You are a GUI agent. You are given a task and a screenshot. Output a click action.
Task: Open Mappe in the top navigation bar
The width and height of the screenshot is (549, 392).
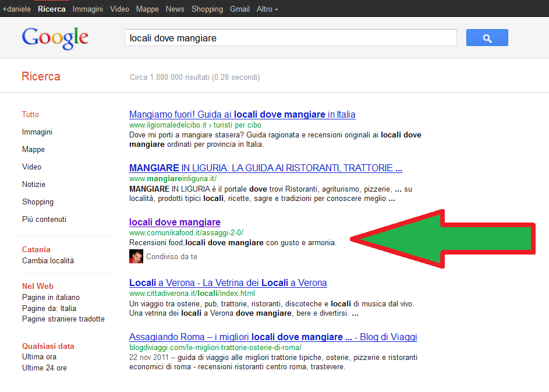(147, 9)
